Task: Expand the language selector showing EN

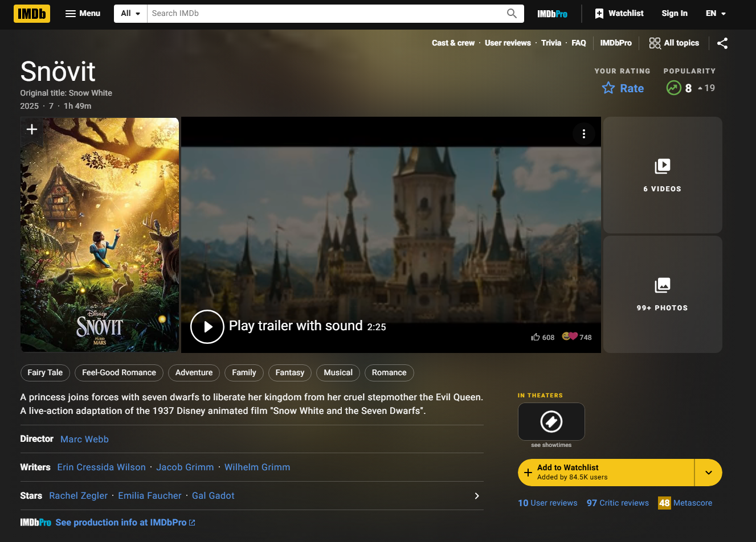Action: (715, 13)
